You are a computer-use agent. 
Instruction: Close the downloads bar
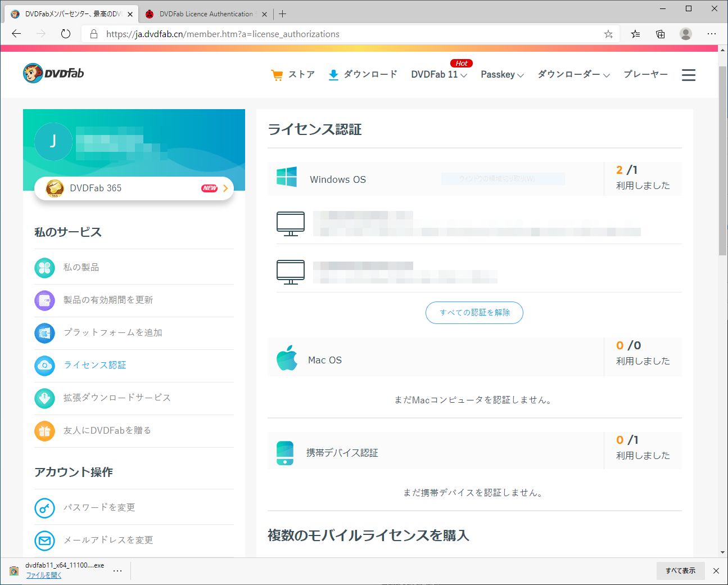point(716,571)
